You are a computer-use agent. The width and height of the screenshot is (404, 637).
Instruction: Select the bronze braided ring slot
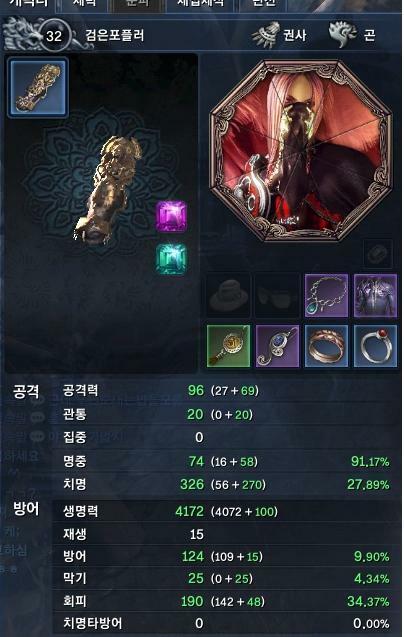tap(326, 346)
